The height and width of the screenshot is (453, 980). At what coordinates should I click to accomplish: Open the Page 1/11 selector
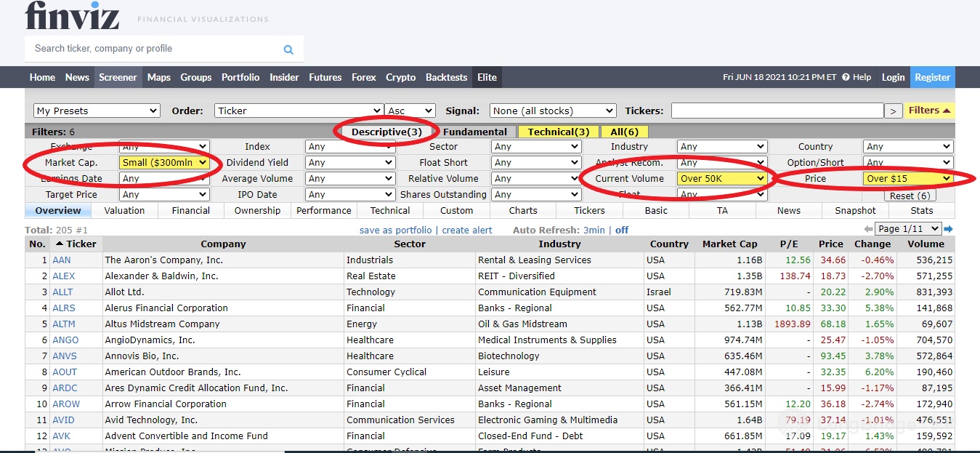point(908,229)
